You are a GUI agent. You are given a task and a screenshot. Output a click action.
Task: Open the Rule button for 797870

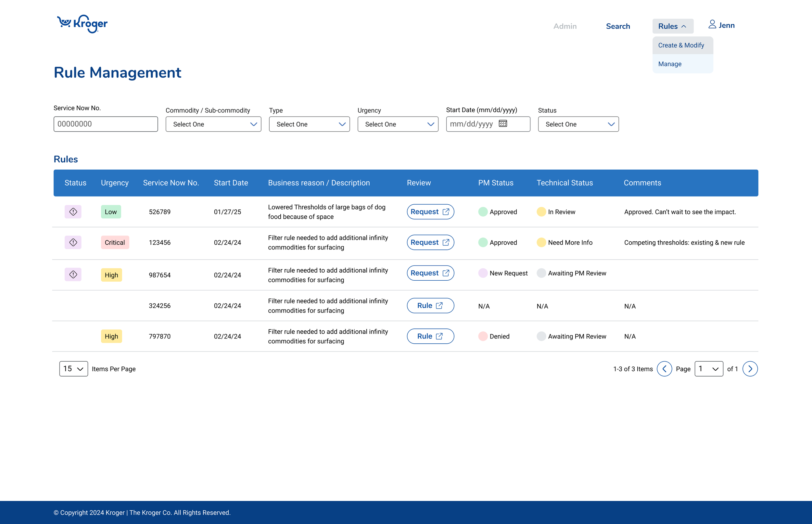pos(430,336)
